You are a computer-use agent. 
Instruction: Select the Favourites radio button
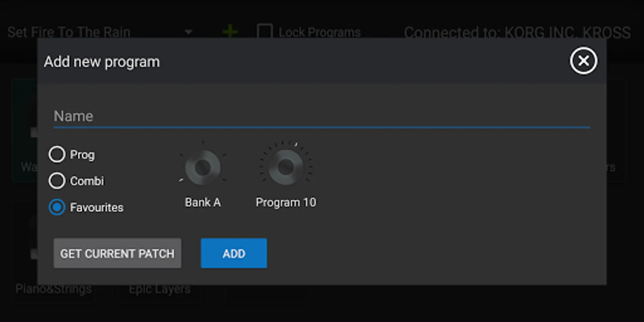tap(57, 207)
